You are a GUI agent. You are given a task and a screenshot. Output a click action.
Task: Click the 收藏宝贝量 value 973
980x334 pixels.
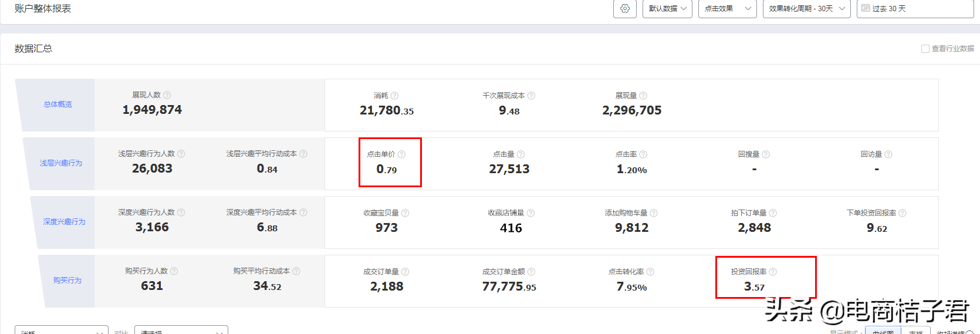[x=387, y=228]
